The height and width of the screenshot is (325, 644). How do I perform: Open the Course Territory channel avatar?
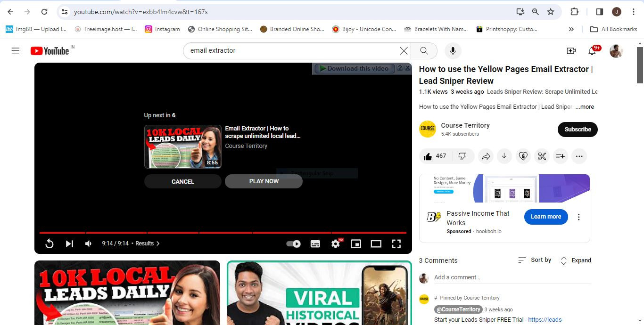tap(428, 129)
